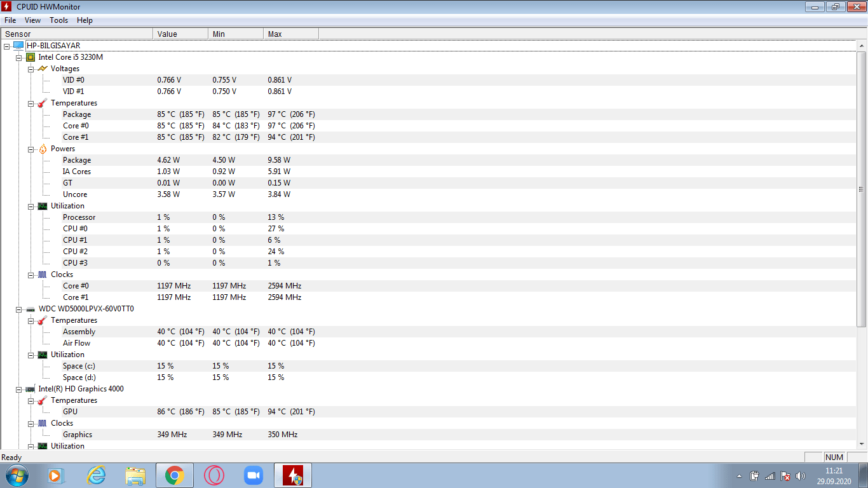868x488 pixels.
Task: Click the Utilization icon under Intel Core i5
Action: 43,206
